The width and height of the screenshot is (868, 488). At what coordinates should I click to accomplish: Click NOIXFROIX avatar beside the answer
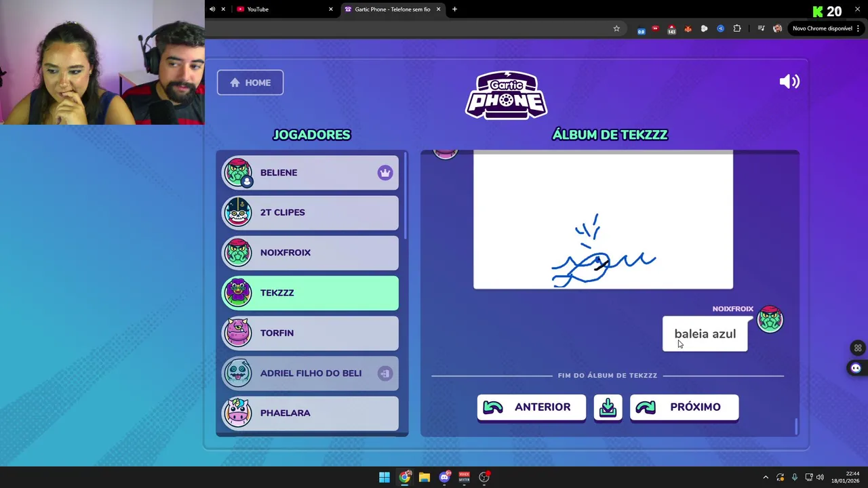[x=770, y=319]
